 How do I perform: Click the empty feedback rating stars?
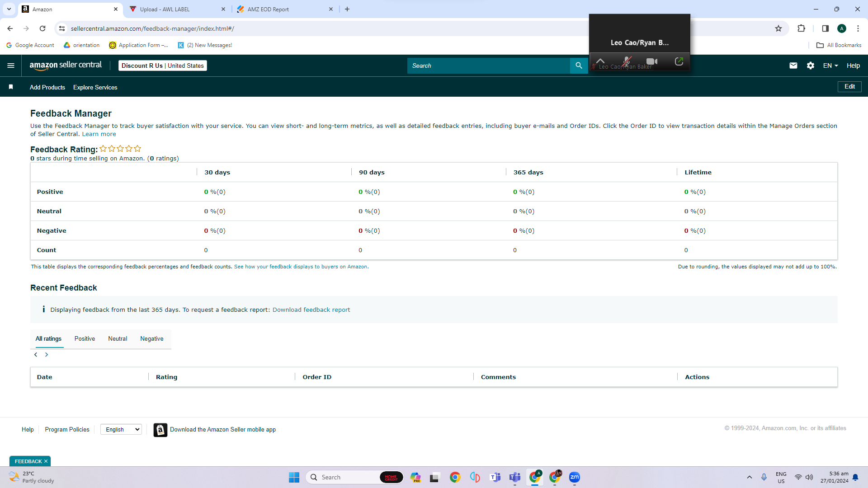click(x=120, y=149)
